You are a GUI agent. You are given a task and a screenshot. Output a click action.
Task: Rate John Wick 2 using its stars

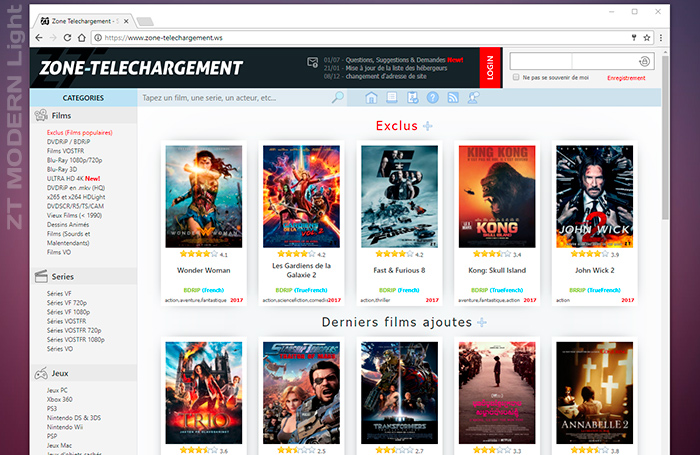[x=589, y=254]
